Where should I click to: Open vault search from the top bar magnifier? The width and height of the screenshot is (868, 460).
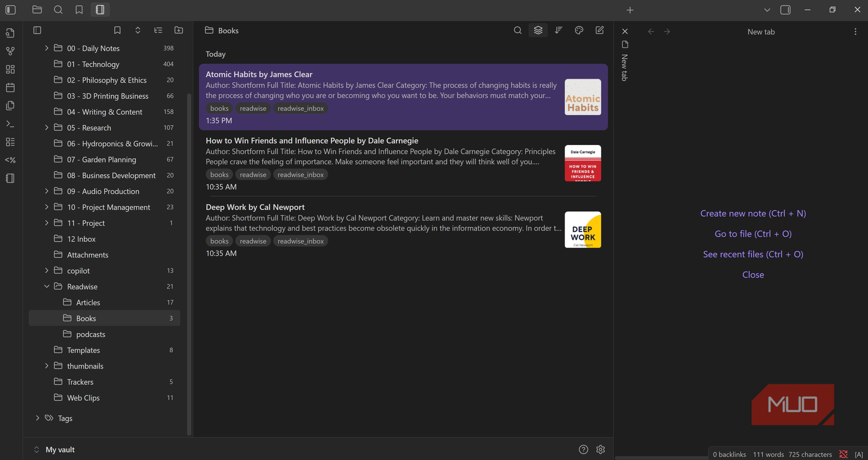(58, 9)
